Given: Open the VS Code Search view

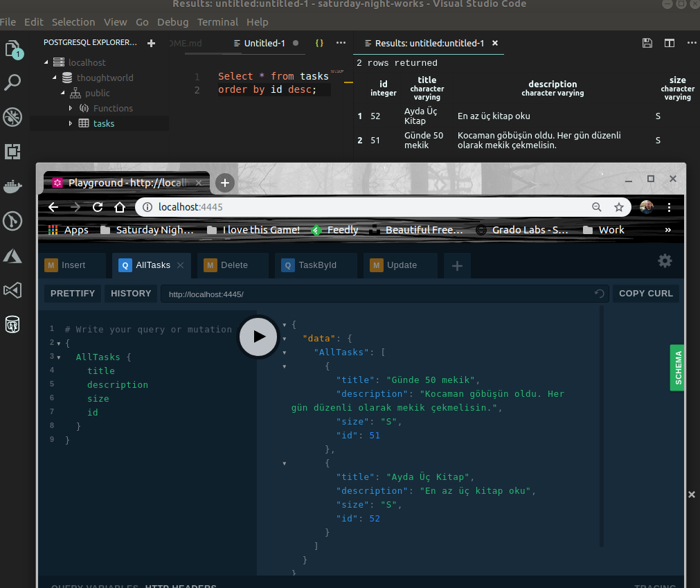Looking at the screenshot, I should [x=12, y=82].
